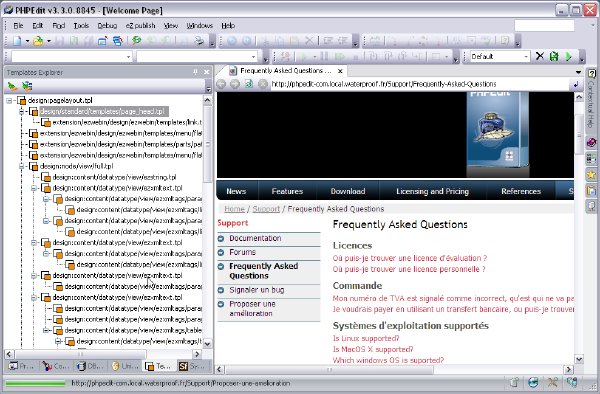600x394 pixels.
Task: Click the 'Is Linux supported?' link
Action: click(366, 338)
